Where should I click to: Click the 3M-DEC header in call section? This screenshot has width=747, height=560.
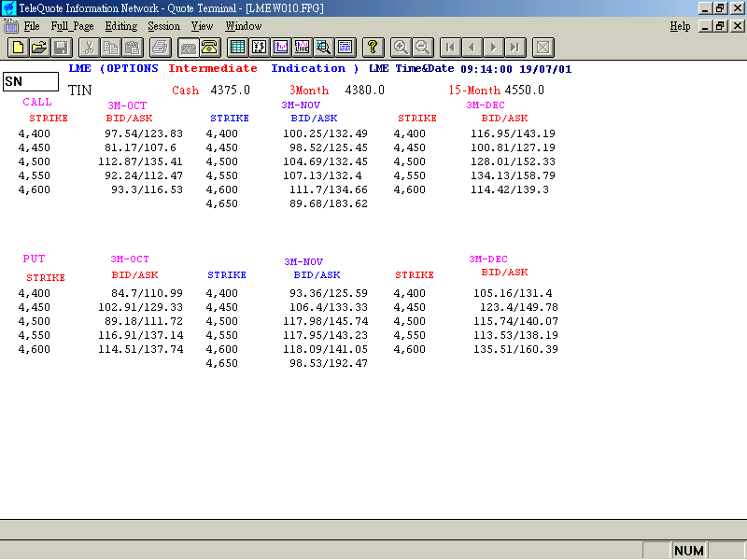coord(485,105)
